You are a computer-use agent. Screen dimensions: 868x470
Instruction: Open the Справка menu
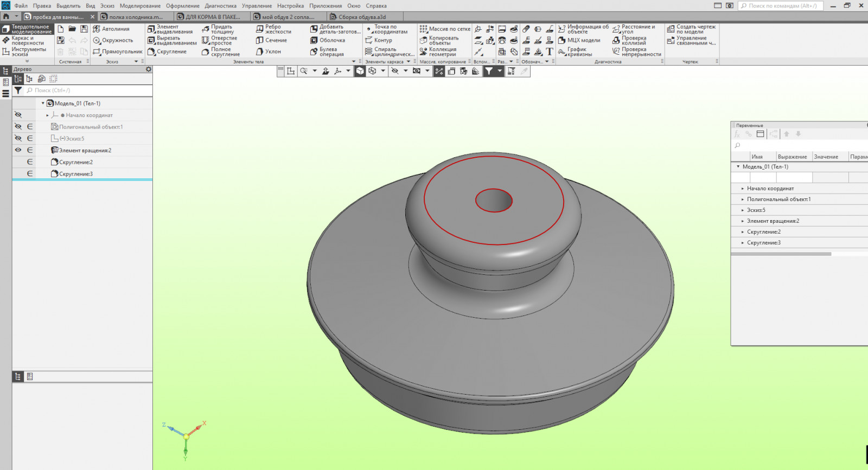[376, 5]
